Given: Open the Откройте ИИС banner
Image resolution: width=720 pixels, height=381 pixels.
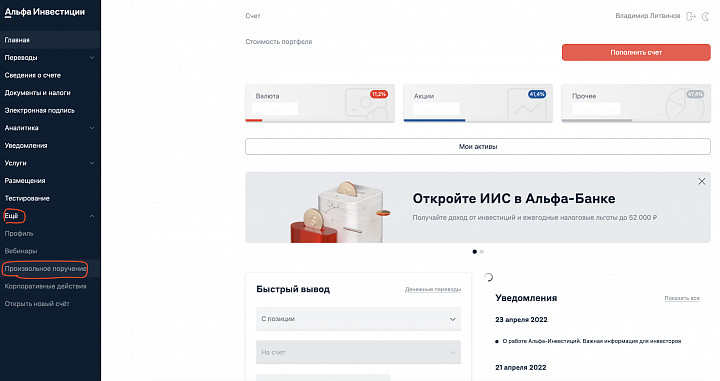Looking at the screenshot, I should [478, 207].
